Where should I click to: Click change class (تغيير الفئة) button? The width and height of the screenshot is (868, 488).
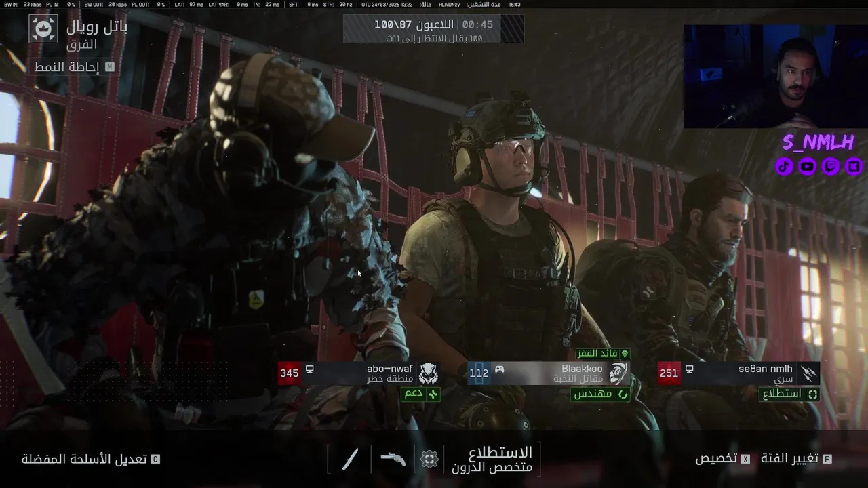click(x=796, y=458)
